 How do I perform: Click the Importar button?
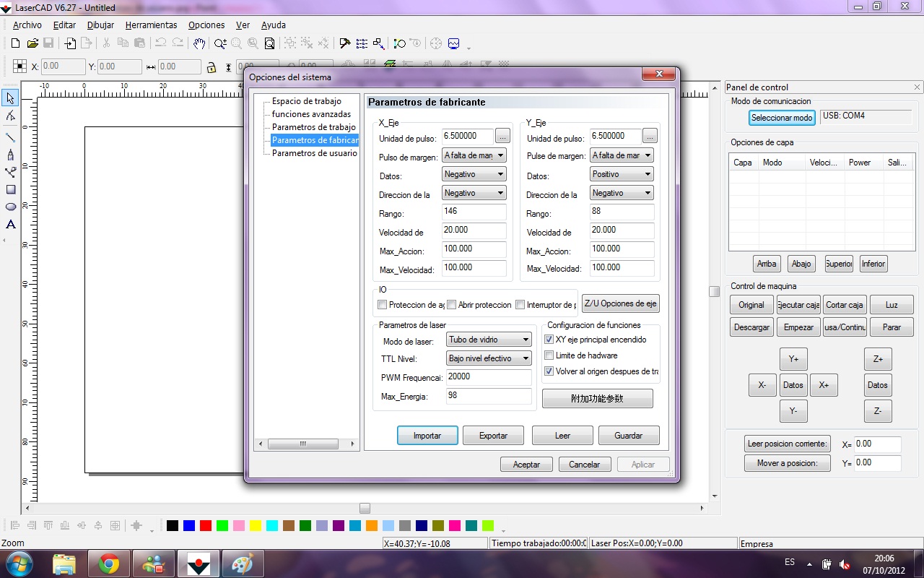[427, 436]
